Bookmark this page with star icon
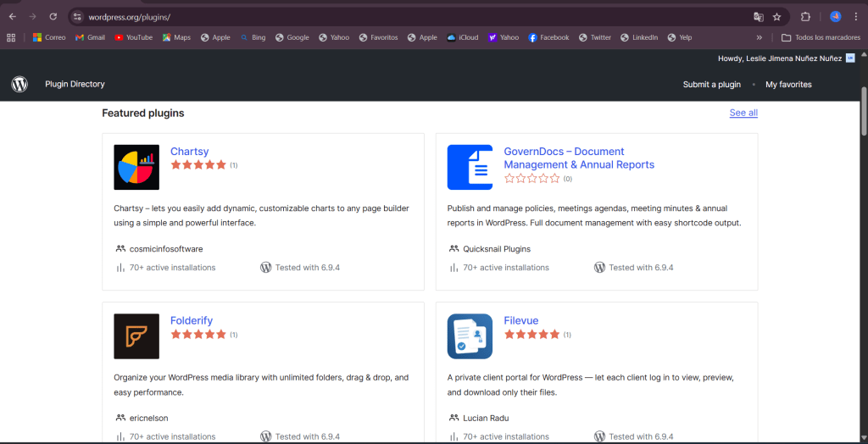Screen dimensions: 868x444 click(x=776, y=17)
